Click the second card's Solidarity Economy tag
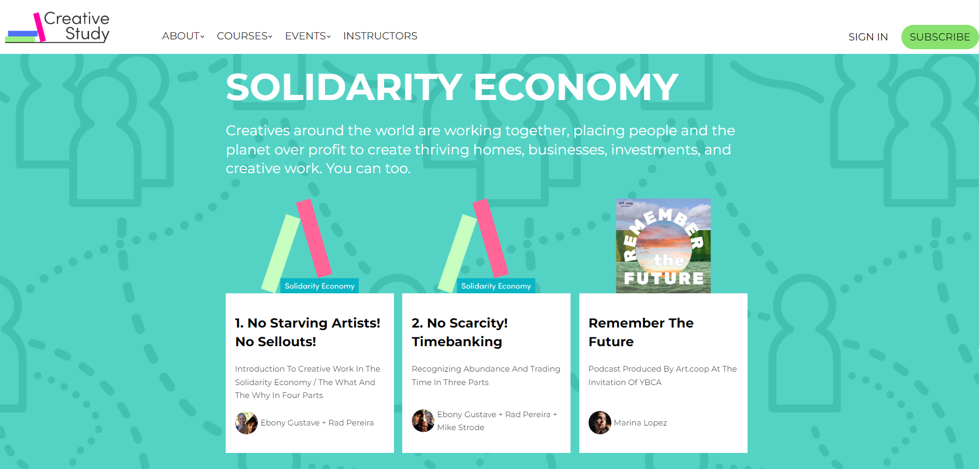This screenshot has height=469, width=980. (x=496, y=286)
